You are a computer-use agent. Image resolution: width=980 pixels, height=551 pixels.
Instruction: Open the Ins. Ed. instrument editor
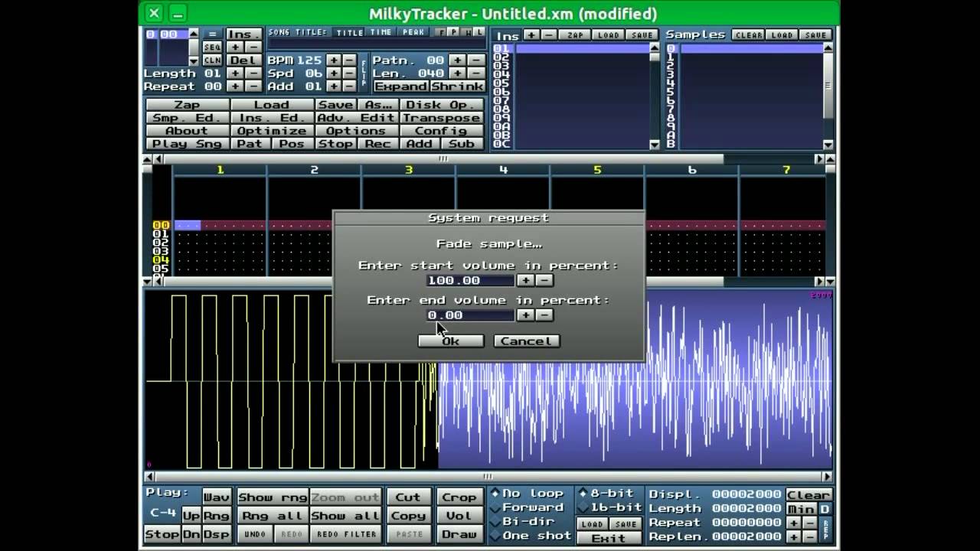coord(272,118)
